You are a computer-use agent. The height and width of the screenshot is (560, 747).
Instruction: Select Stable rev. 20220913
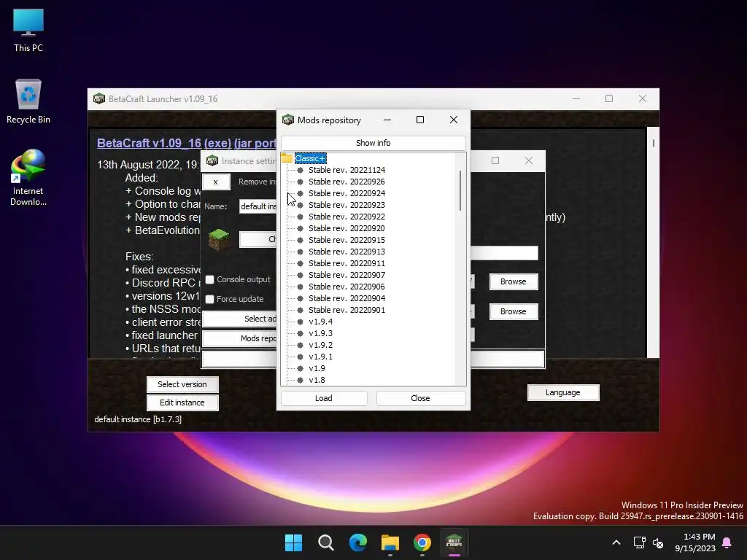click(x=347, y=252)
